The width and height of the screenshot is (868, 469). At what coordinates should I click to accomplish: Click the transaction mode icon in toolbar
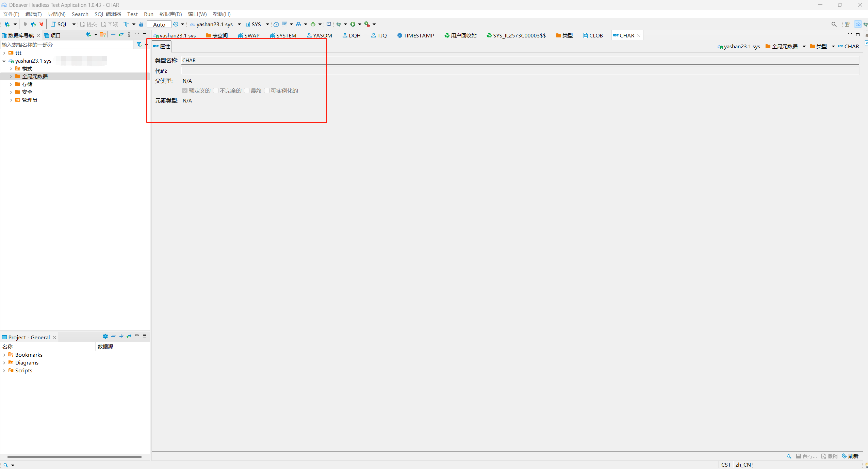pyautogui.click(x=126, y=24)
